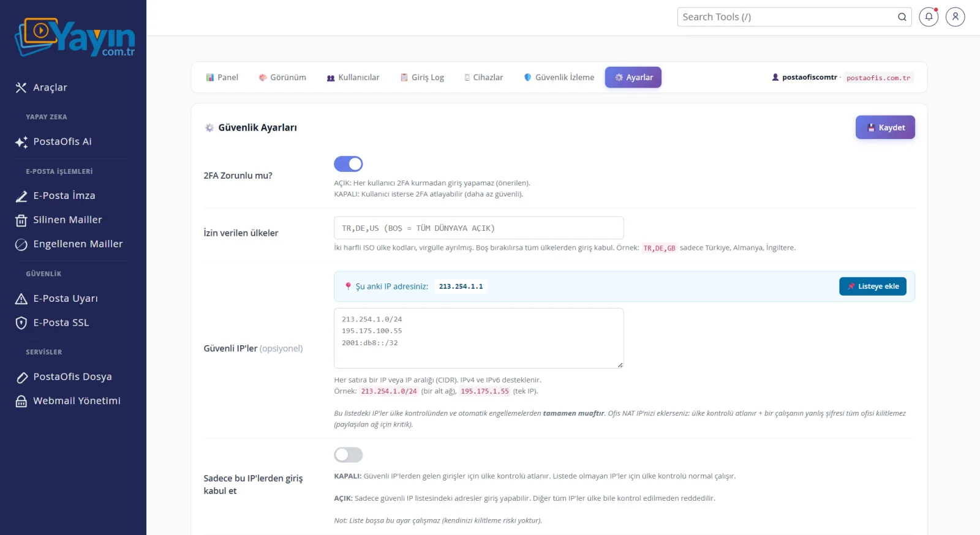The width and height of the screenshot is (980, 535).
Task: Click the E-Posta Uyarı warning icon
Action: click(x=21, y=299)
